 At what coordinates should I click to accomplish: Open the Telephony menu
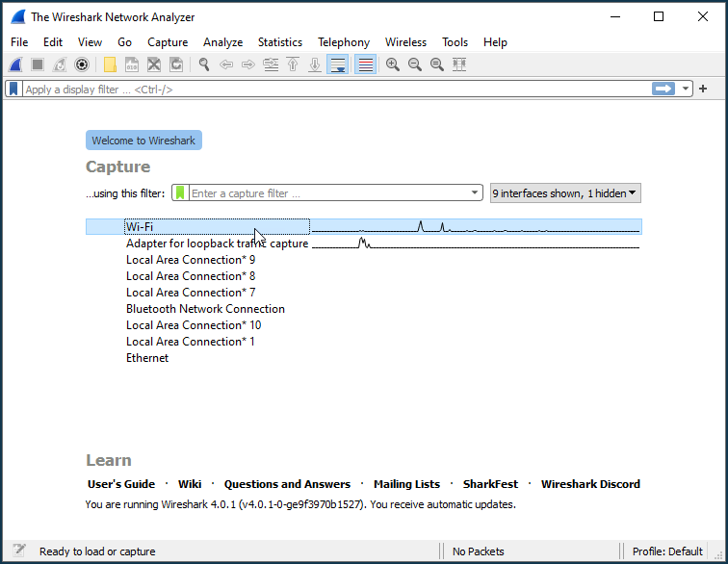pyautogui.click(x=344, y=42)
